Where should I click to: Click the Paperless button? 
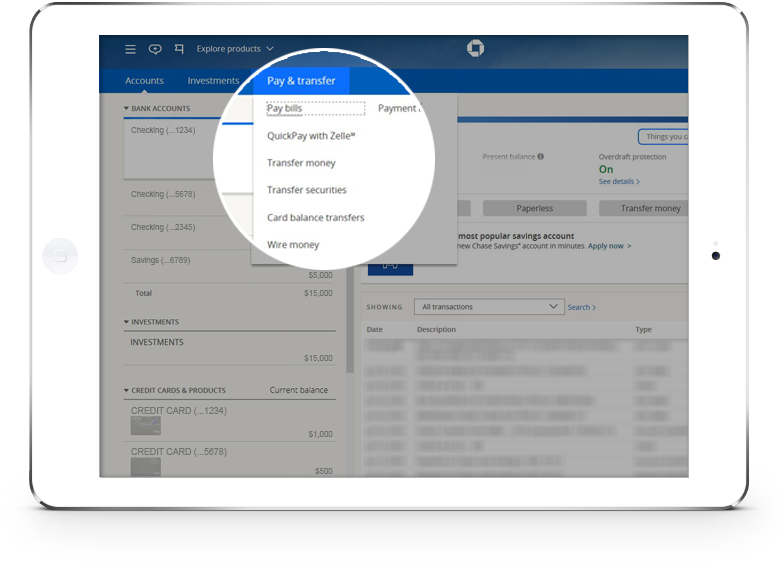point(534,208)
